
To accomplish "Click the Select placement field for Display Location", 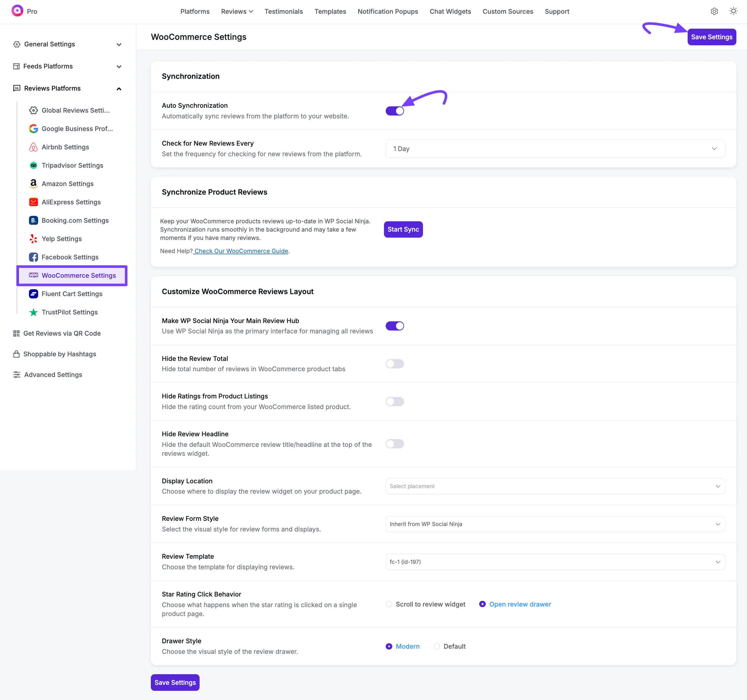I will click(x=555, y=486).
